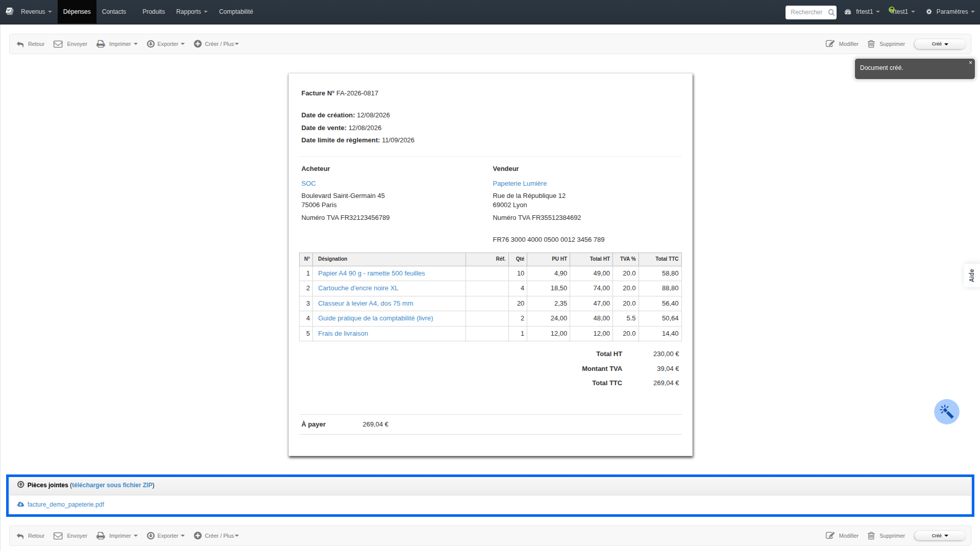
Task: Expand the bottom Exporter dropdown
Action: (x=166, y=536)
